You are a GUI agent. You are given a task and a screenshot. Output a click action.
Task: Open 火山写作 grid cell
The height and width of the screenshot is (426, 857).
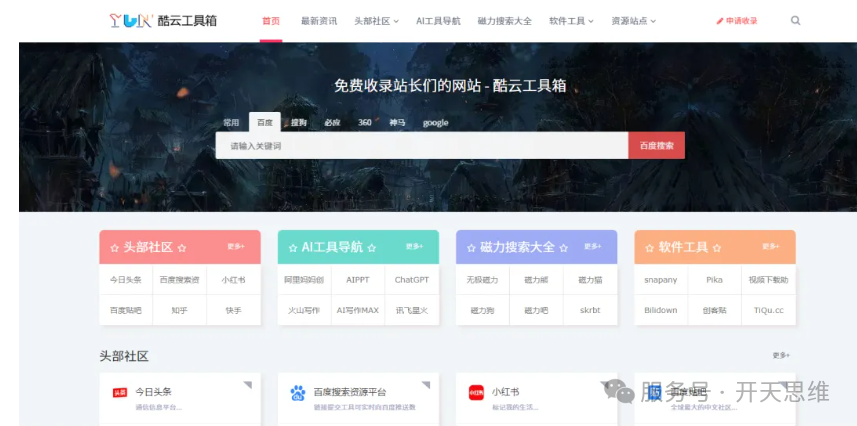tap(304, 310)
